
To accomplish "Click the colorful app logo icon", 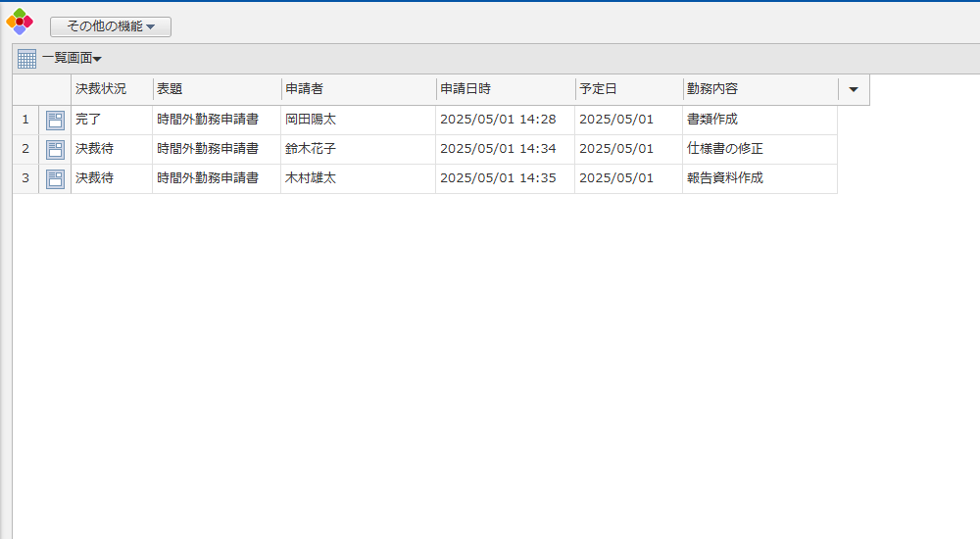I will coord(20,21).
